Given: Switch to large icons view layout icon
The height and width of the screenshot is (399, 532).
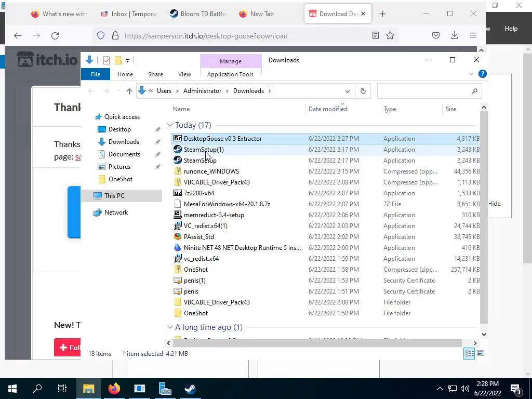Looking at the screenshot, I should coord(481,353).
